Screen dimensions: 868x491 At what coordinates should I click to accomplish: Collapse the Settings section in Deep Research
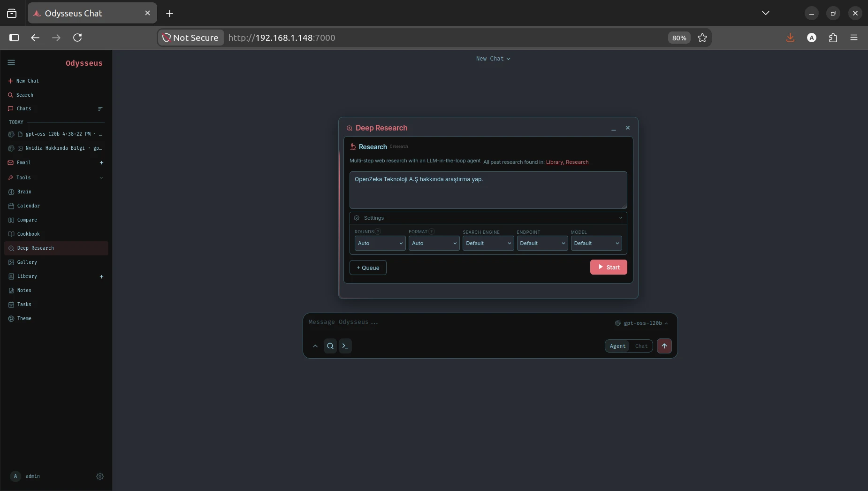[x=488, y=218]
